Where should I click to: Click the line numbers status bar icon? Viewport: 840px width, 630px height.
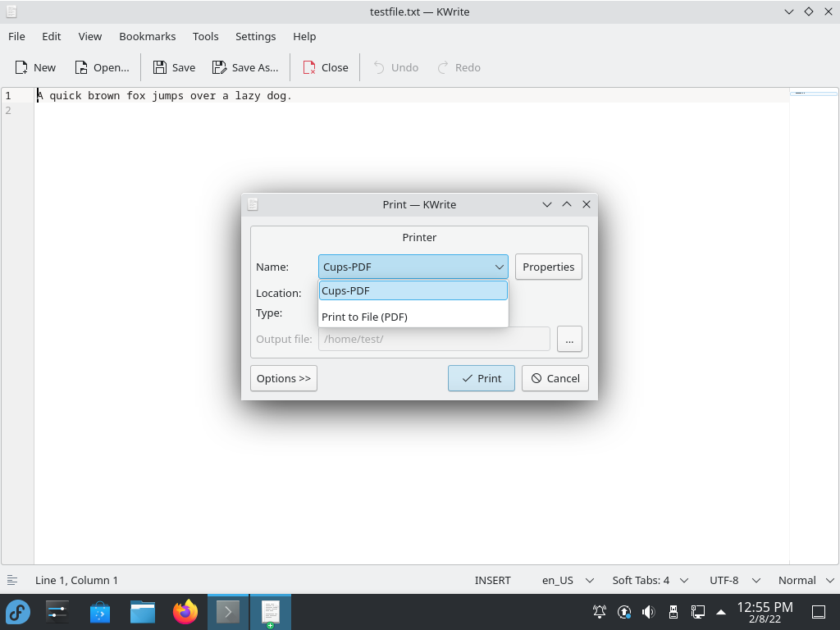pos(12,580)
